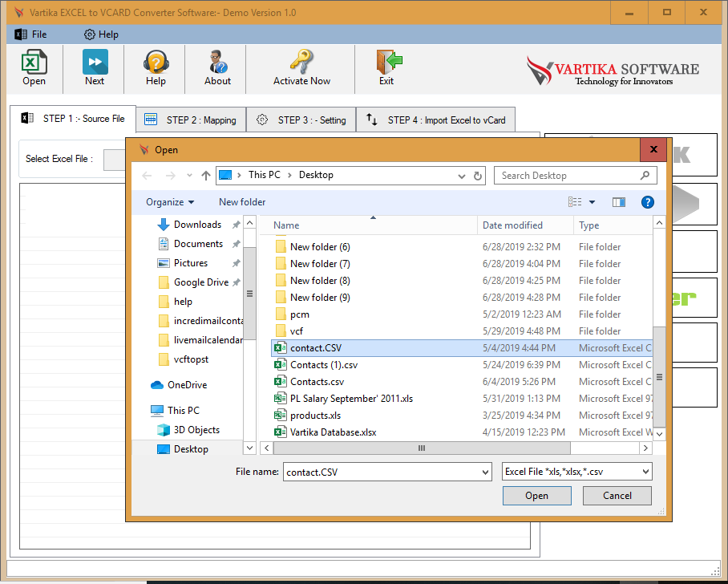Screen dimensions: 728x584
Task: Select the contact.CSV file
Action: [x=461, y=348]
